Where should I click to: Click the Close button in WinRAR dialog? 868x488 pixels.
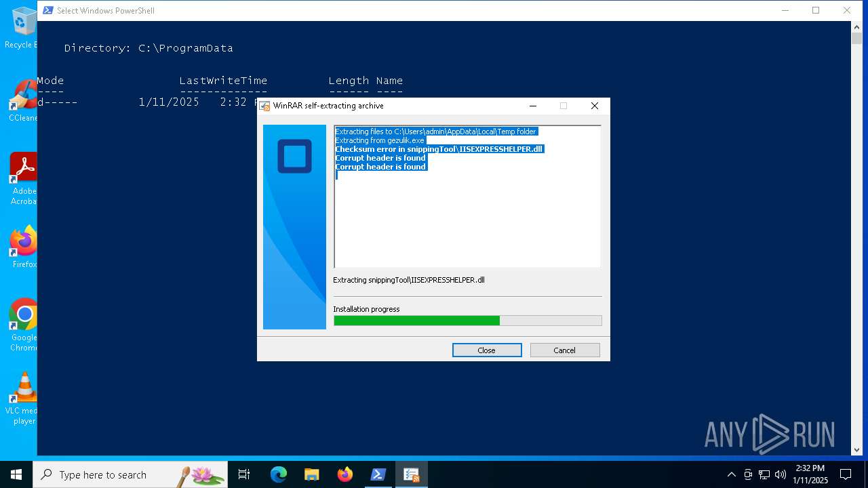pyautogui.click(x=487, y=350)
